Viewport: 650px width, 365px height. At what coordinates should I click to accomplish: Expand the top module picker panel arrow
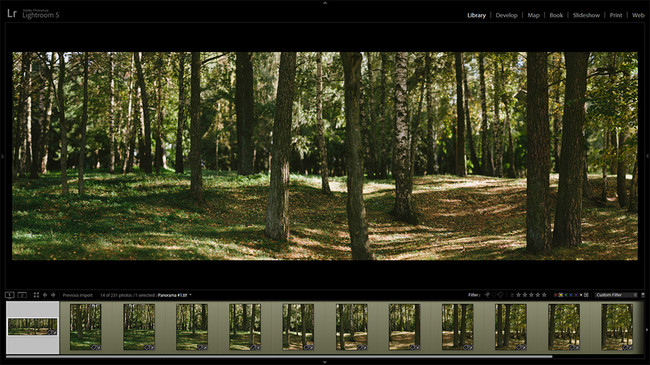325,2
